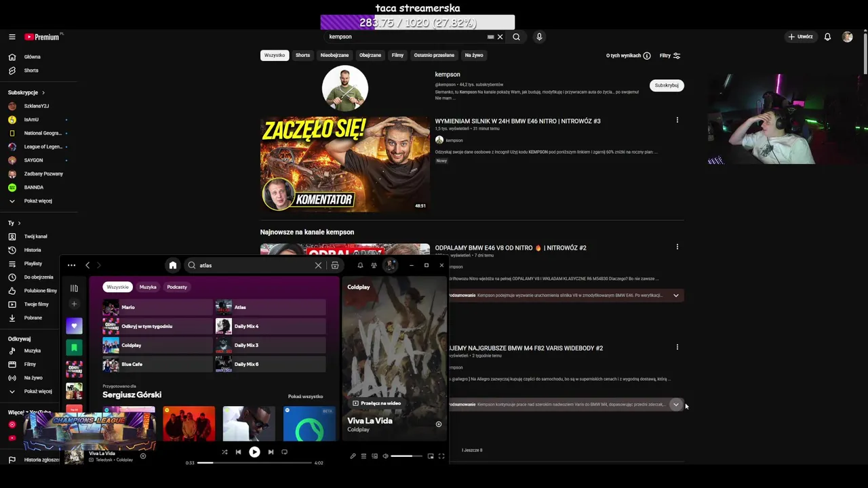The height and width of the screenshot is (488, 868).
Task: Play the current Spotify track
Action: point(254,452)
